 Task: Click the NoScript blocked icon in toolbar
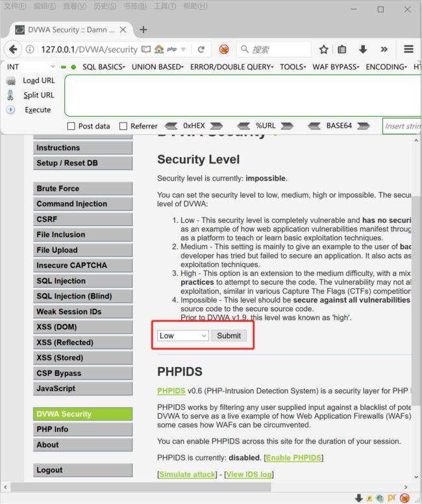click(224, 49)
